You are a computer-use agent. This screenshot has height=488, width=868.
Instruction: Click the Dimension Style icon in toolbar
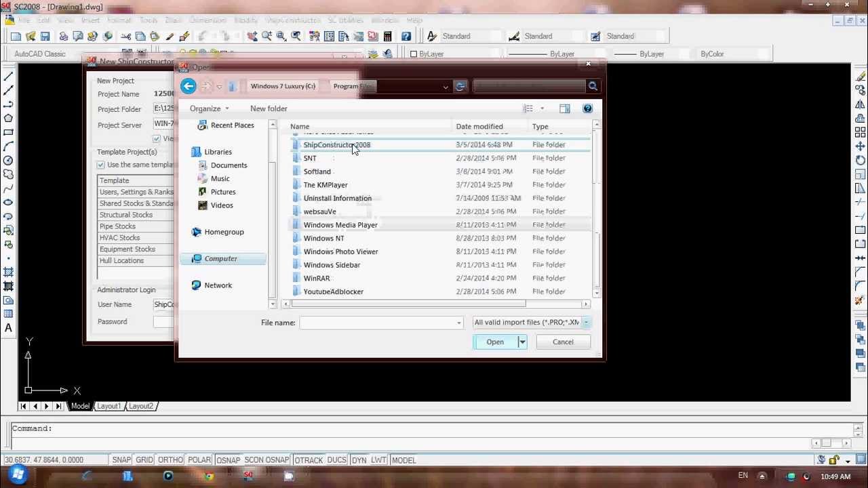click(514, 36)
